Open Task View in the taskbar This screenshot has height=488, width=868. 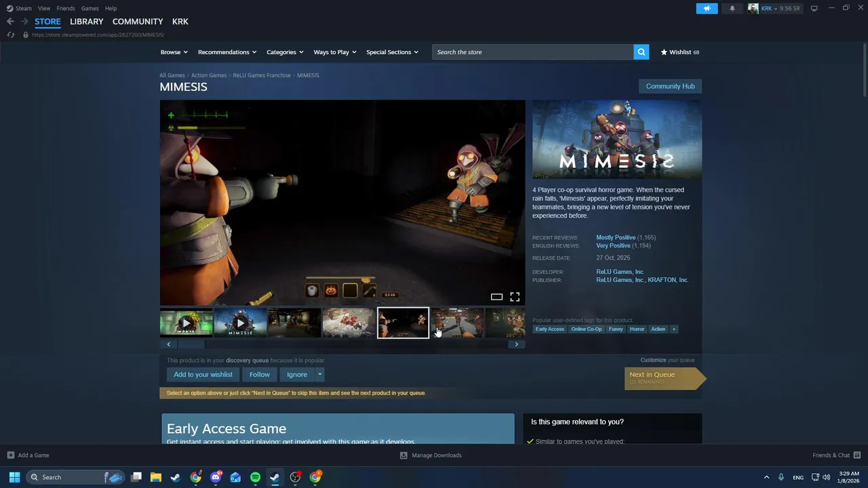click(x=136, y=477)
